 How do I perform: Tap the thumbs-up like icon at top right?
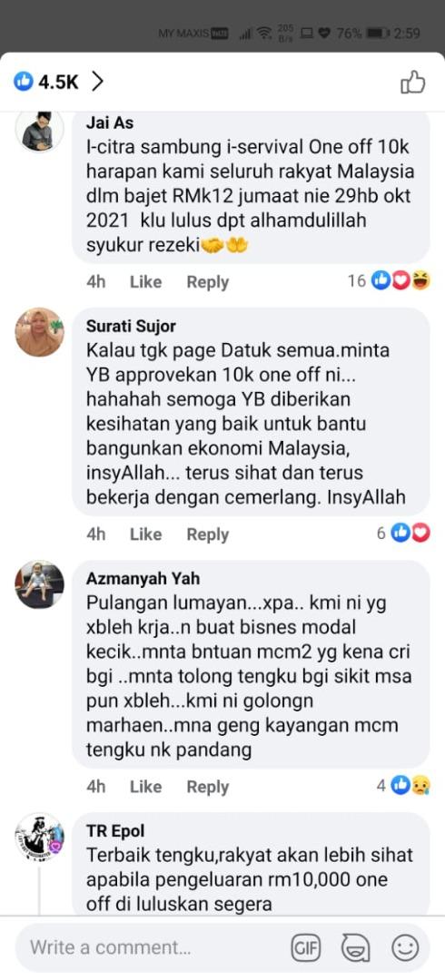point(412,82)
